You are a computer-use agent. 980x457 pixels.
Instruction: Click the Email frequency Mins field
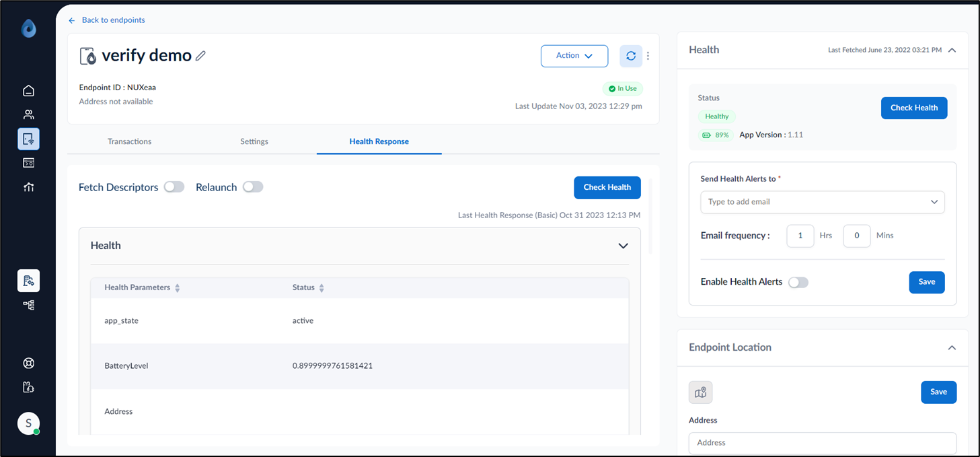coord(857,236)
